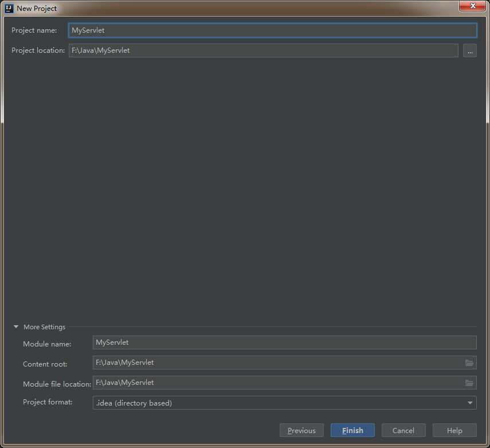This screenshot has height=448, width=490.
Task: Close the New Project window
Action: coord(472,6)
